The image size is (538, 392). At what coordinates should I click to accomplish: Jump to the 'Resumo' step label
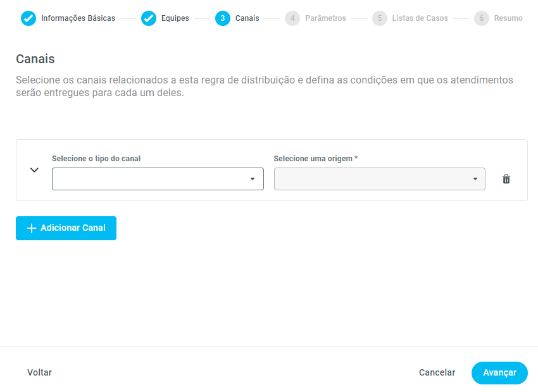click(x=508, y=18)
